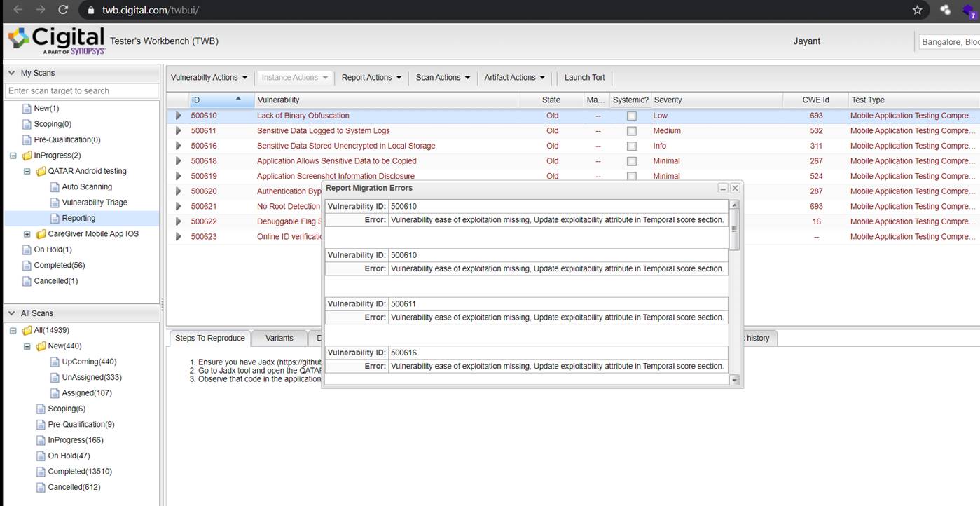Click the Launch Tort button
980x506 pixels.
click(x=584, y=78)
